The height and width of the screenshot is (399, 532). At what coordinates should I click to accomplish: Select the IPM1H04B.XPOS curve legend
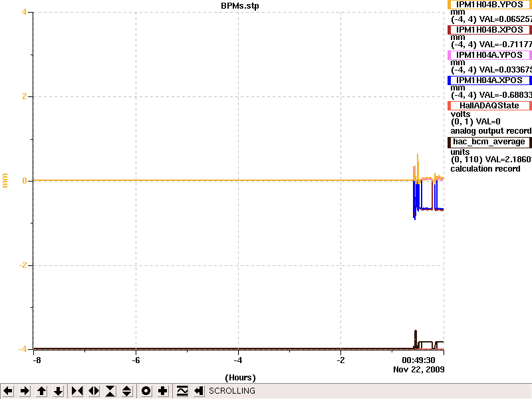[489, 30]
